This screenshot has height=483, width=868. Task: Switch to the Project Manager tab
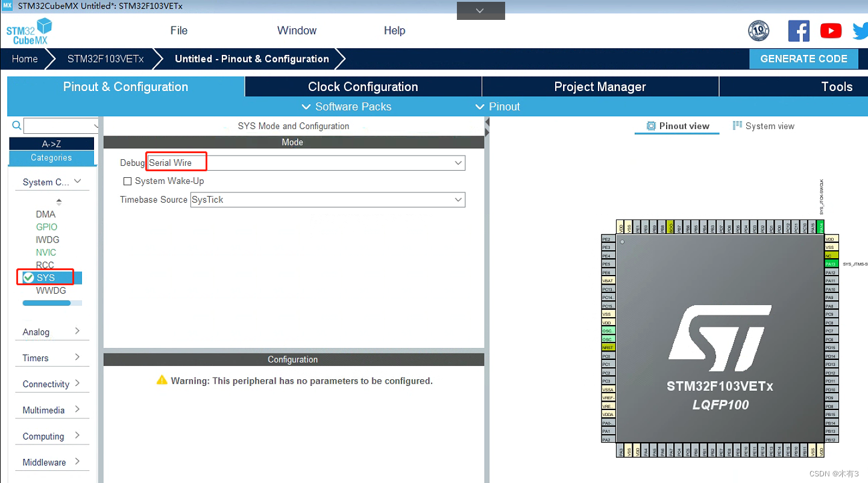click(600, 87)
